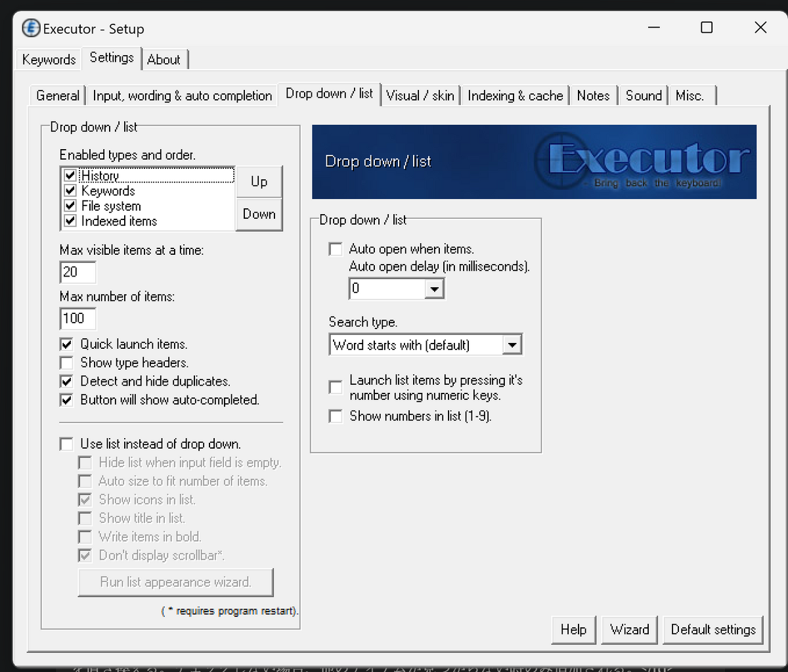Image resolution: width=788 pixels, height=672 pixels.
Task: Switch to Indexing & cache tab
Action: pos(515,95)
